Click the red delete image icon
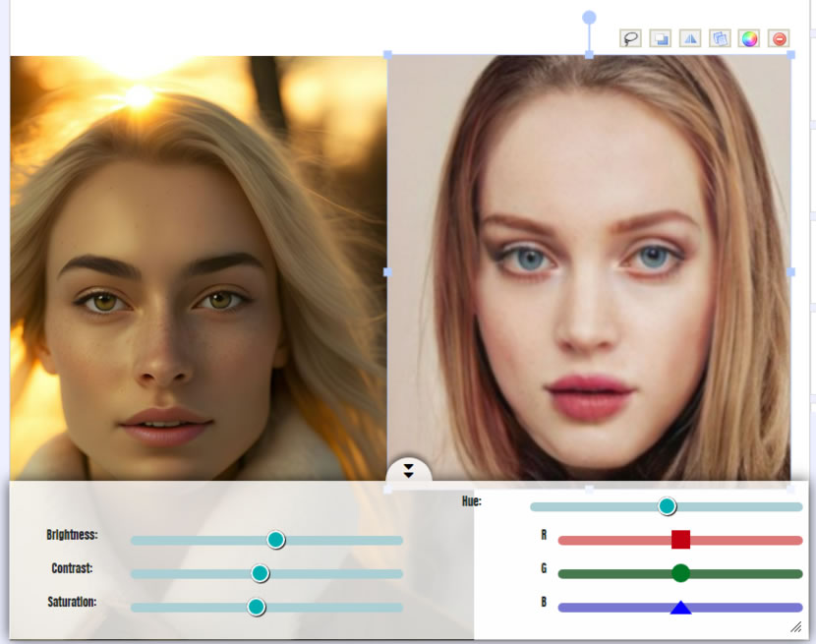Viewport: 816px width, 644px height. [779, 38]
